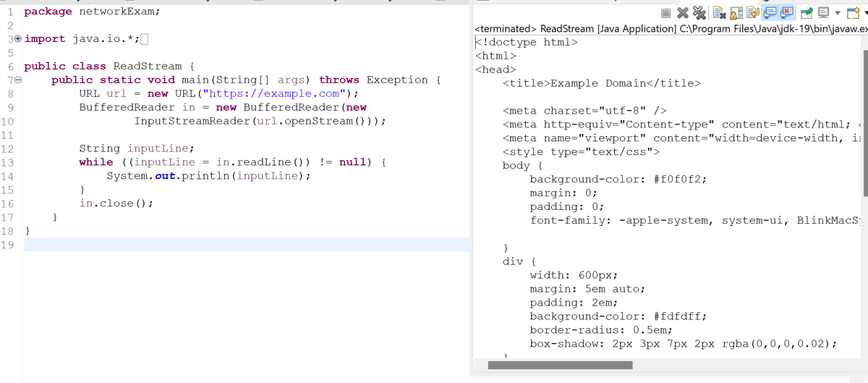Toggle Word Wrap in console
The image size is (868, 383).
753,12
